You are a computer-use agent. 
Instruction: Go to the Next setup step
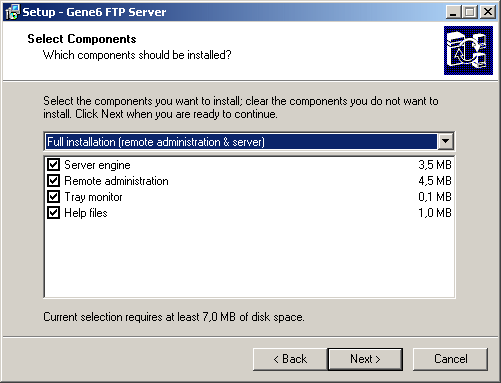coord(365,359)
